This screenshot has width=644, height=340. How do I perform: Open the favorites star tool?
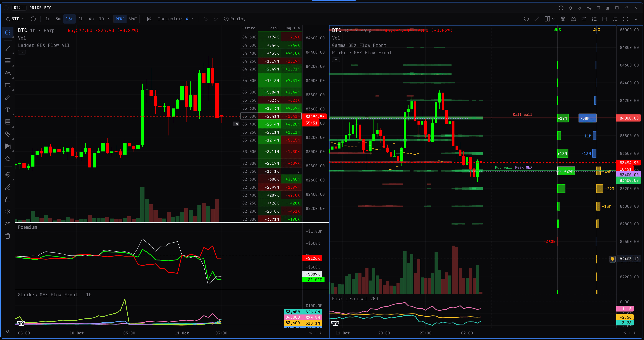click(x=8, y=158)
